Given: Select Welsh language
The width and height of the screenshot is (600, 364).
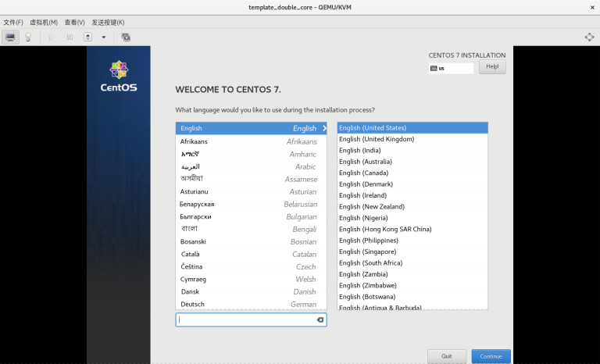Looking at the screenshot, I should (251, 280).
